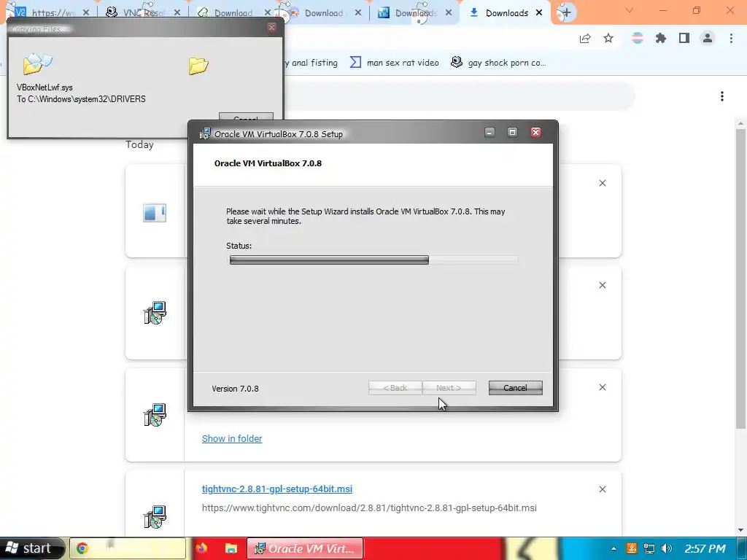Open the Downloads page three-dot menu
Screen dimensions: 747x560
click(722, 96)
